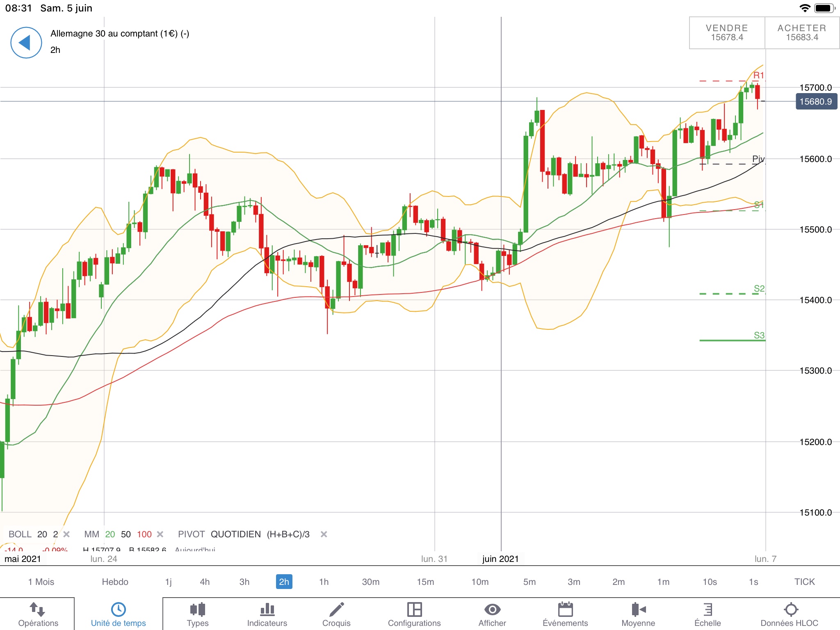Viewport: 840px width, 630px height.
Task: Toggle the Afficher eye icon
Action: point(492,610)
